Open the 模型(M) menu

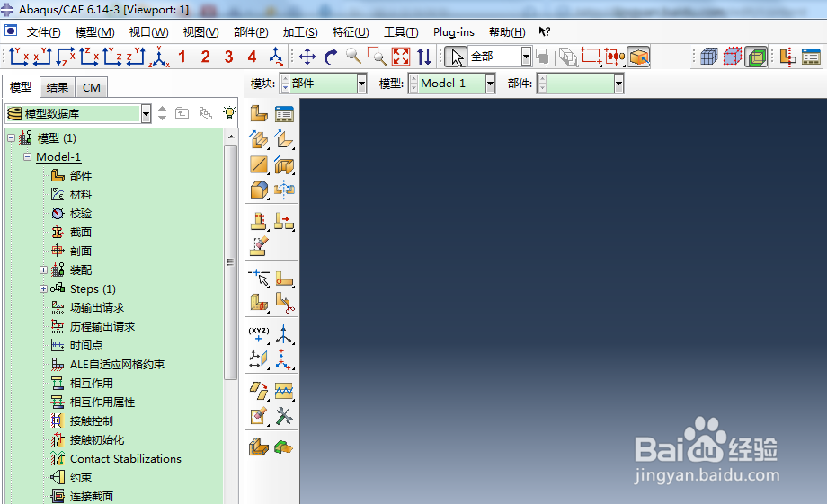pyautogui.click(x=95, y=32)
